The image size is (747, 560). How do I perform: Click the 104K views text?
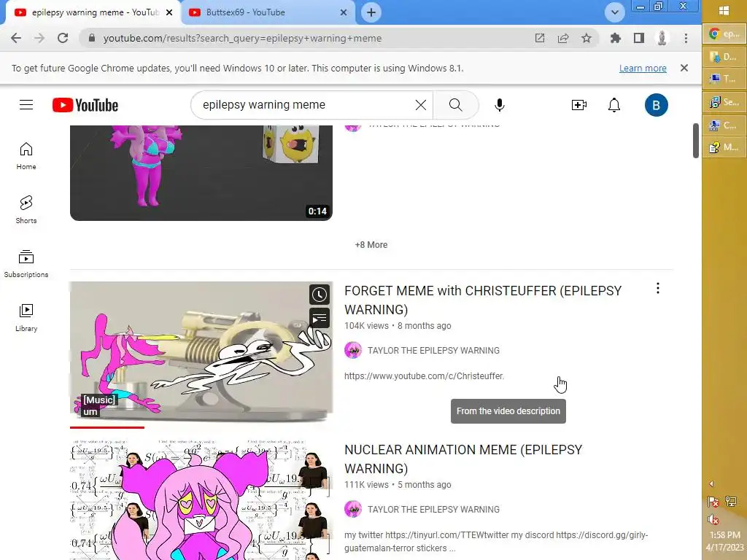366,326
